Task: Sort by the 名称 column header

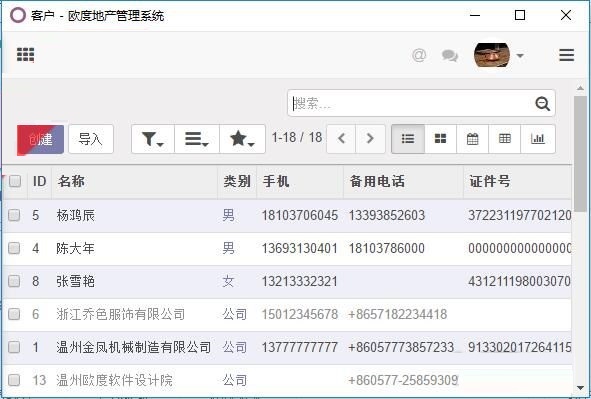Action: pyautogui.click(x=135, y=181)
